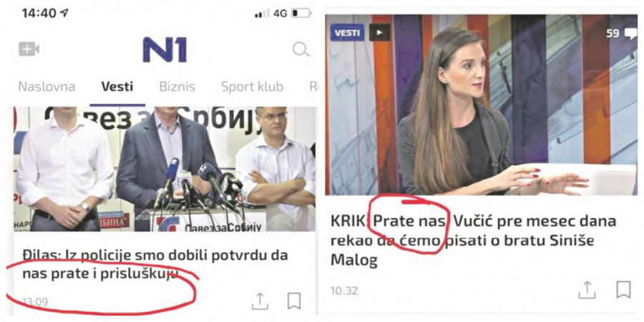Switch to the Naslovna tab
This screenshot has height=322, width=644.
47,87
